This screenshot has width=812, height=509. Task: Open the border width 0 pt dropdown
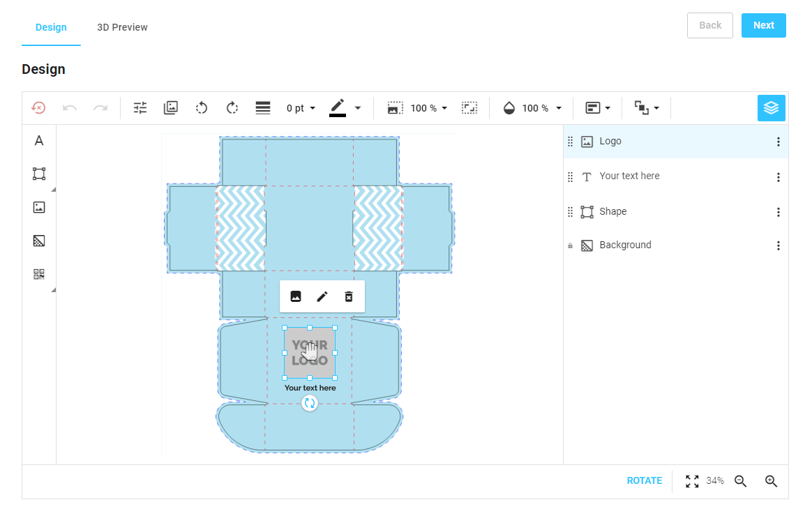301,108
